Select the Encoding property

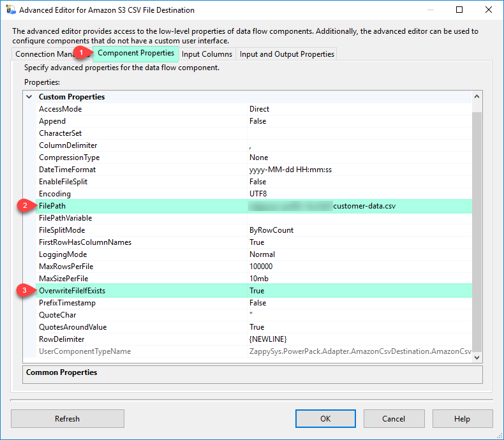point(55,194)
